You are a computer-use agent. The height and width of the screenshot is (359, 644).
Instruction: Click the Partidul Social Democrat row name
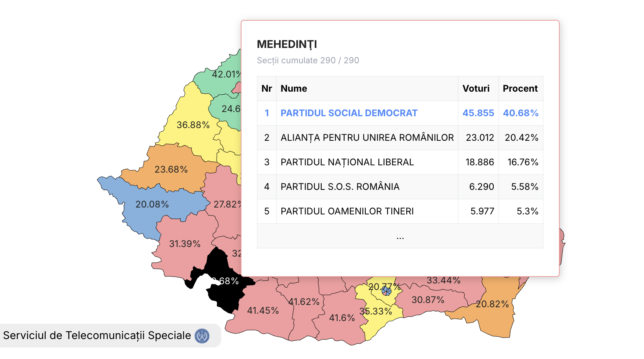coord(349,113)
